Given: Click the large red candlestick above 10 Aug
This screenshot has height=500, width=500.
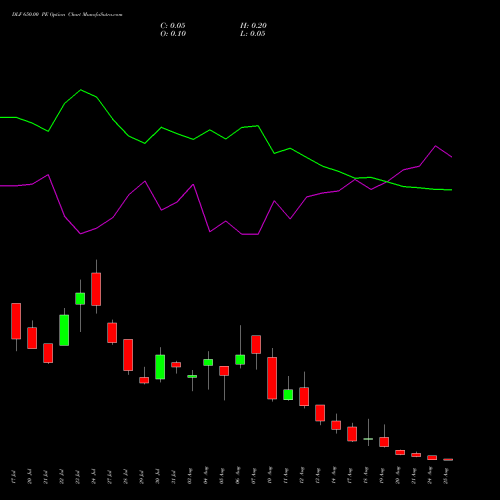Looking at the screenshot, I should [x=272, y=378].
